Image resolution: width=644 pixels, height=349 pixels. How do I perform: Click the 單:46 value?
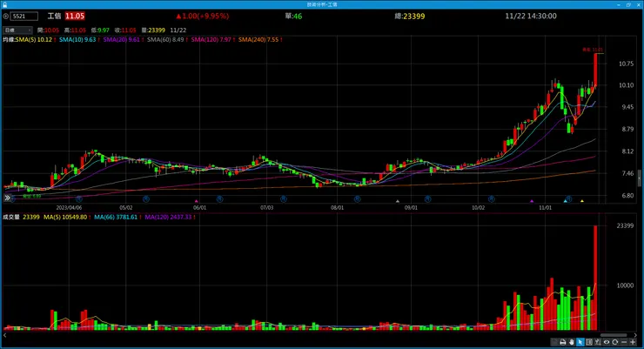(293, 17)
